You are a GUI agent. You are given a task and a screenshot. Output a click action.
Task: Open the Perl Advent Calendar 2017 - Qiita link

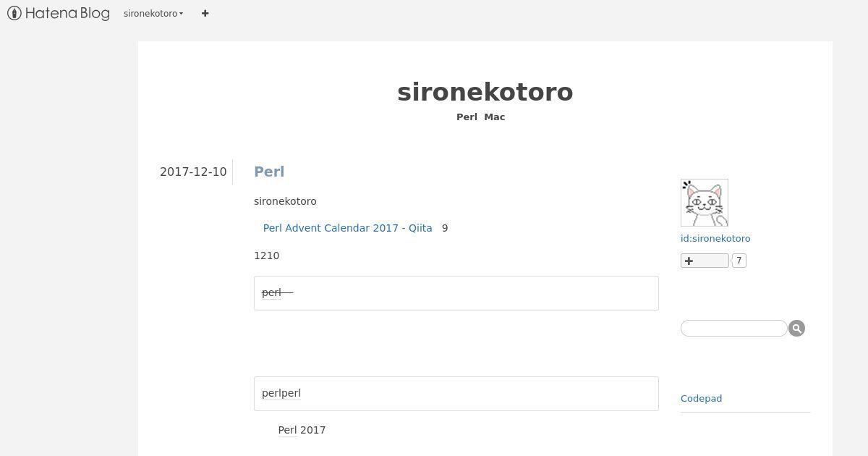[x=348, y=228]
